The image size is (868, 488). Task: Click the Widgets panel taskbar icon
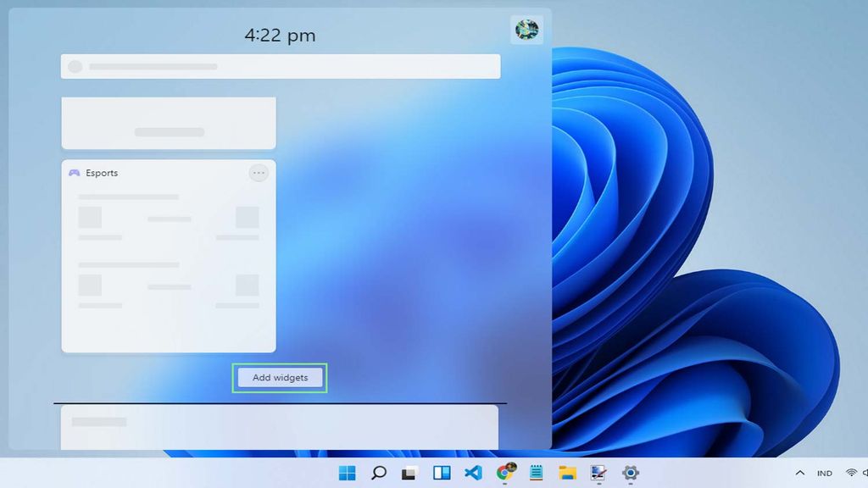[442, 473]
